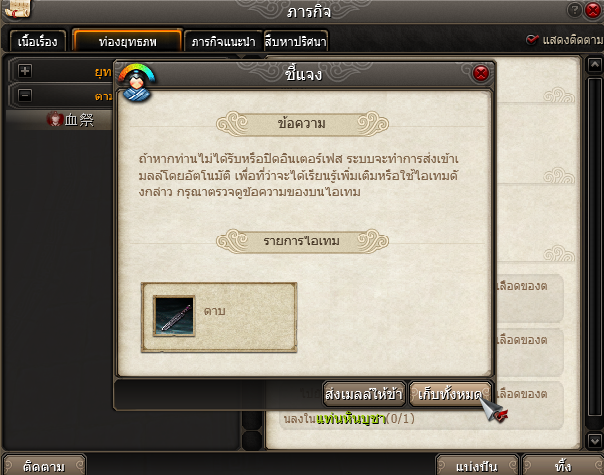Image resolution: width=604 pixels, height=475 pixels.
Task: Click the เก็บทั้งหมด button
Action: (x=450, y=394)
